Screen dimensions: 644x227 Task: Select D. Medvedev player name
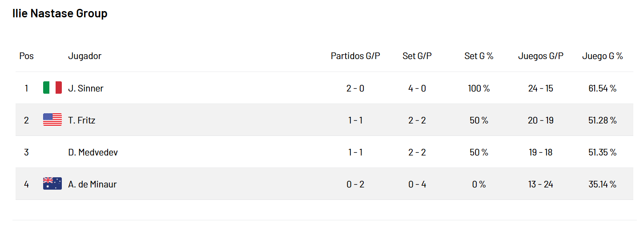(x=93, y=152)
